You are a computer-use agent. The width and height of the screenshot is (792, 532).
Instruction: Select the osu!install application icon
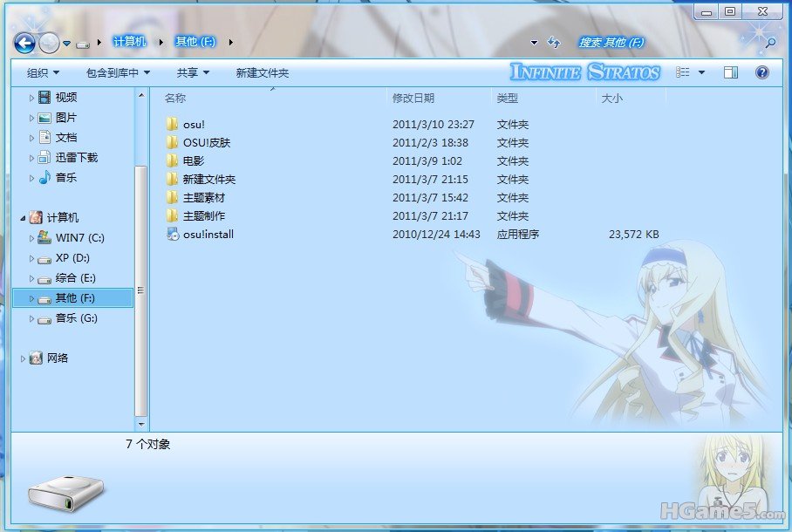point(173,234)
